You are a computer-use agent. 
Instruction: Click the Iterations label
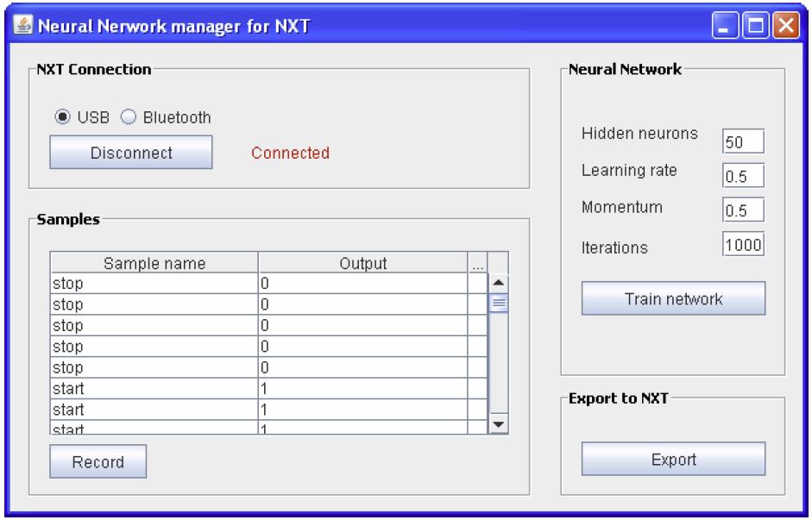pyautogui.click(x=614, y=247)
